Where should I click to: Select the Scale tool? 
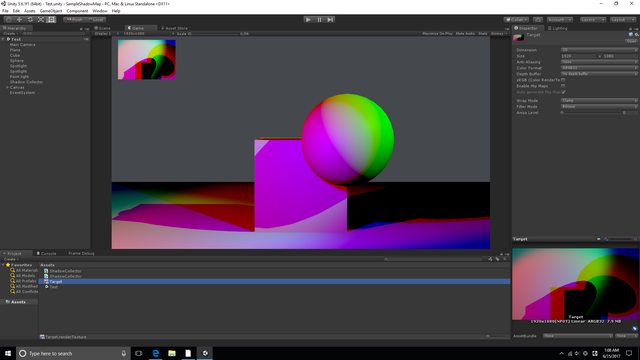pyautogui.click(x=40, y=19)
